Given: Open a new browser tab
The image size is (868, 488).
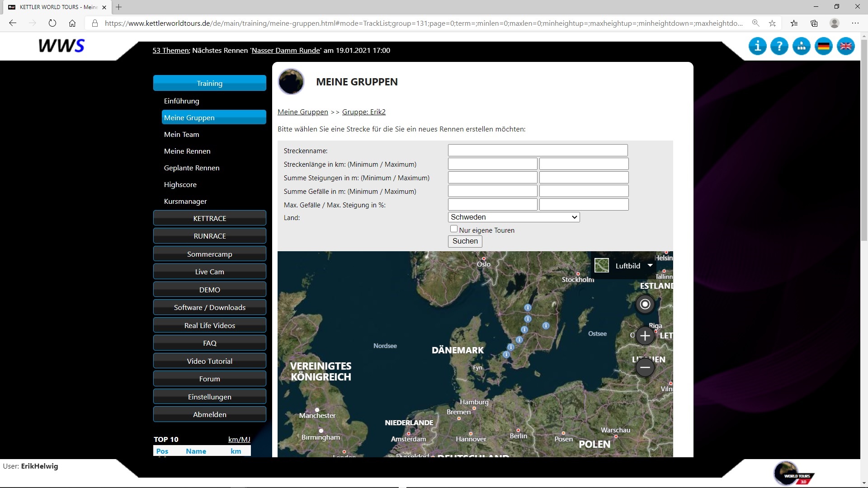Looking at the screenshot, I should [x=118, y=7].
